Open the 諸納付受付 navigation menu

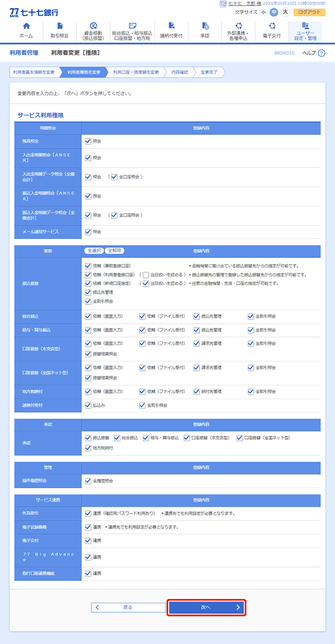coord(171,31)
